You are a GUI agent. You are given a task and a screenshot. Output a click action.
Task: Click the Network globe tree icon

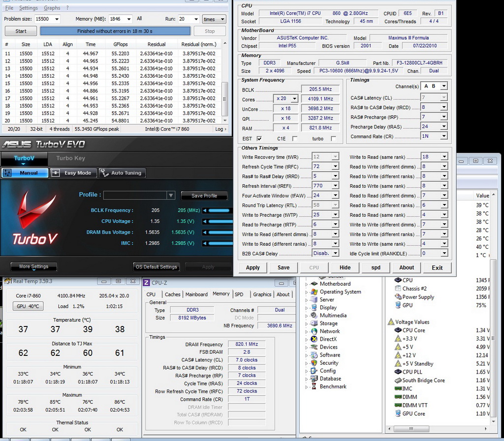[314, 331]
